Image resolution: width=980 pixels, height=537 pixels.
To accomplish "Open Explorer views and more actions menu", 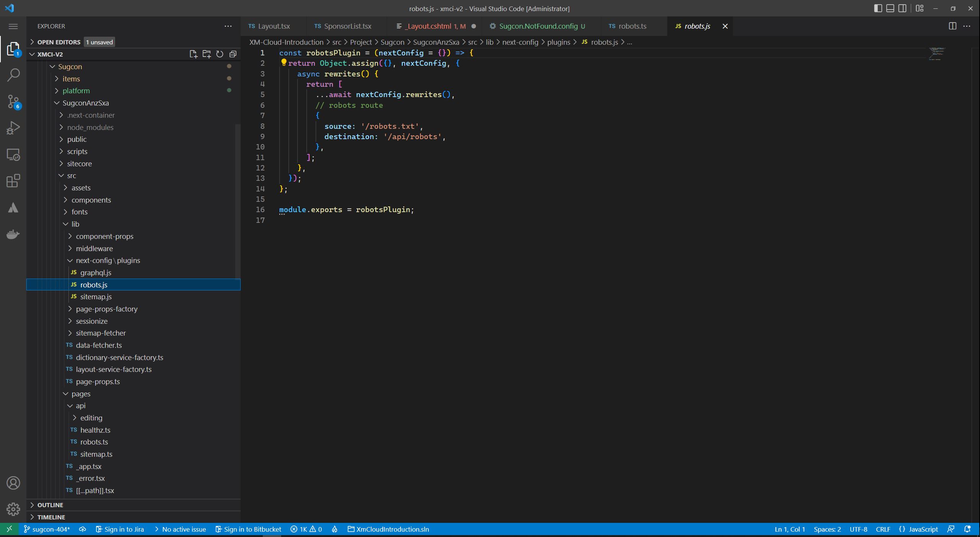I will pos(228,26).
